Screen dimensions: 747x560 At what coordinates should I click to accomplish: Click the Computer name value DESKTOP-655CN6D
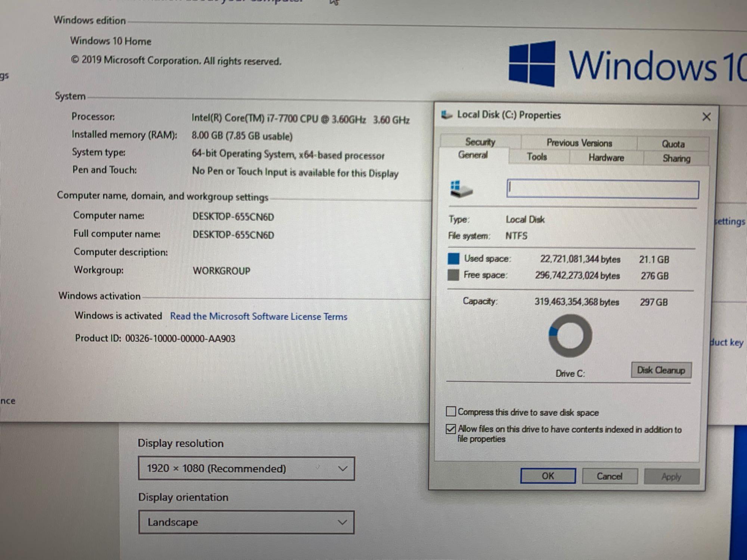point(233,217)
